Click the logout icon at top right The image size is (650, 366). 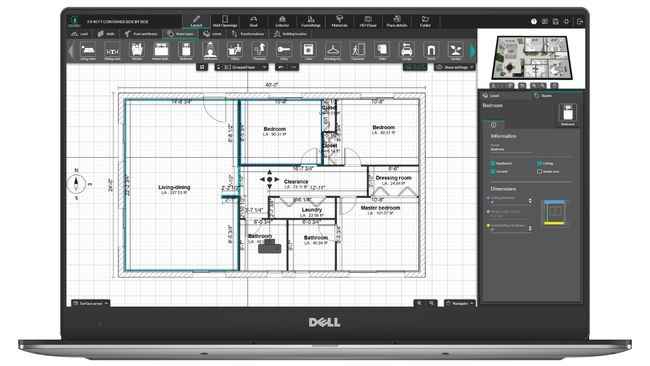[x=580, y=21]
